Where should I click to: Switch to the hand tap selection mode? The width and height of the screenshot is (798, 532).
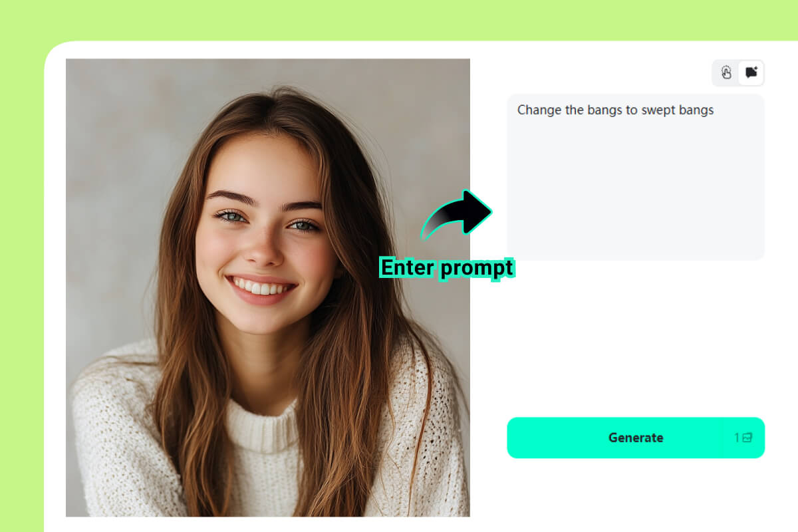pyautogui.click(x=726, y=73)
